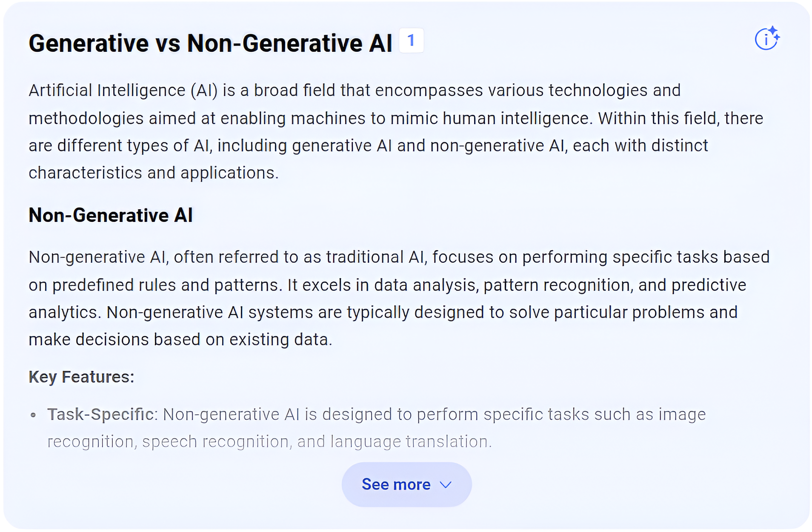Click the words different types of AI

(134, 146)
